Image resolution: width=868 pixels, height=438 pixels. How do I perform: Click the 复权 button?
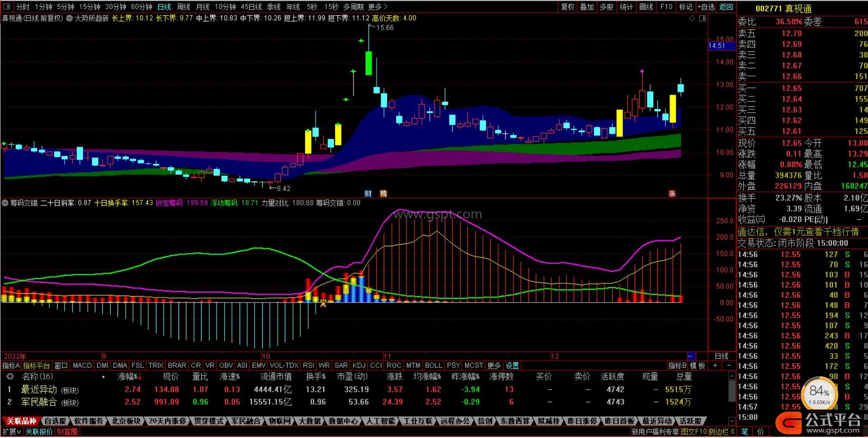[x=567, y=7]
